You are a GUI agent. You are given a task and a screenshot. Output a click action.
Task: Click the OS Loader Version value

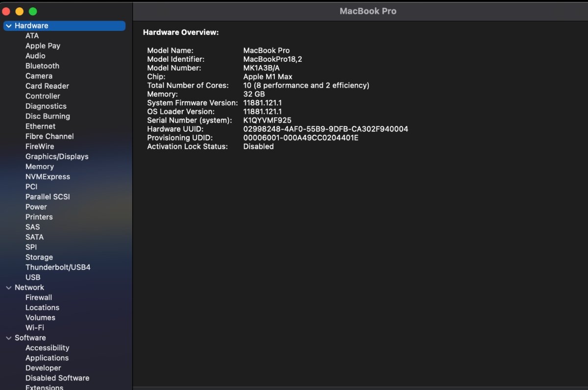click(262, 112)
